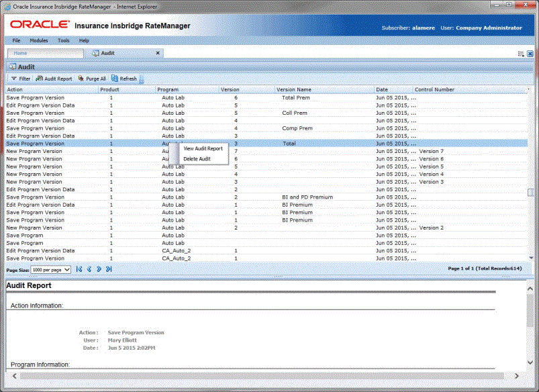This screenshot has height=392, width=539.
Task: Select the 'Comp Prem' version name cell
Action: [297, 128]
